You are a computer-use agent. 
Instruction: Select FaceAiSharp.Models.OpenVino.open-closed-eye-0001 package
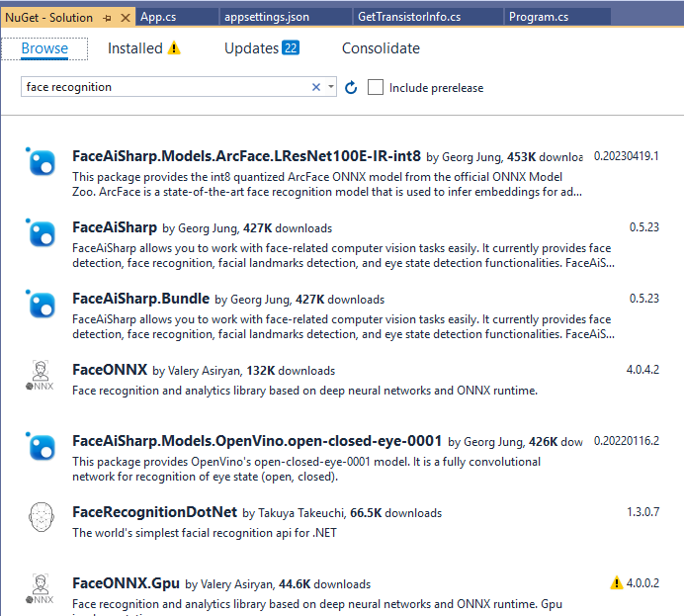tap(257, 441)
